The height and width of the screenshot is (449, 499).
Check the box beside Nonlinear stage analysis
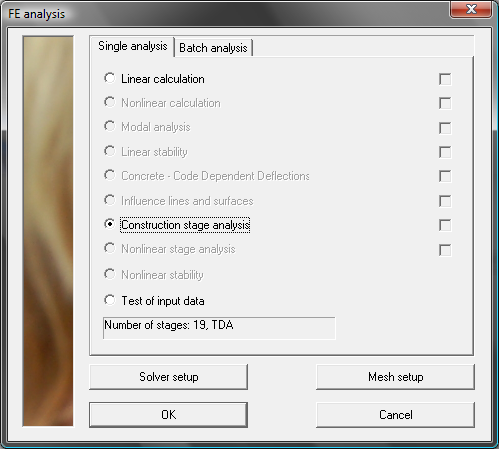[x=445, y=250]
